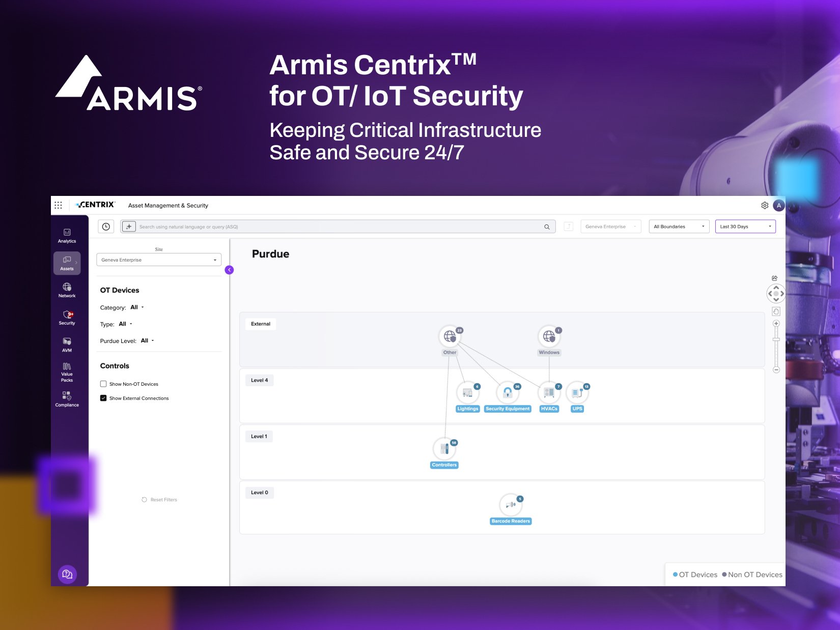Open the Category filter dropdown
Viewport: 840px width, 630px height.
click(x=137, y=307)
